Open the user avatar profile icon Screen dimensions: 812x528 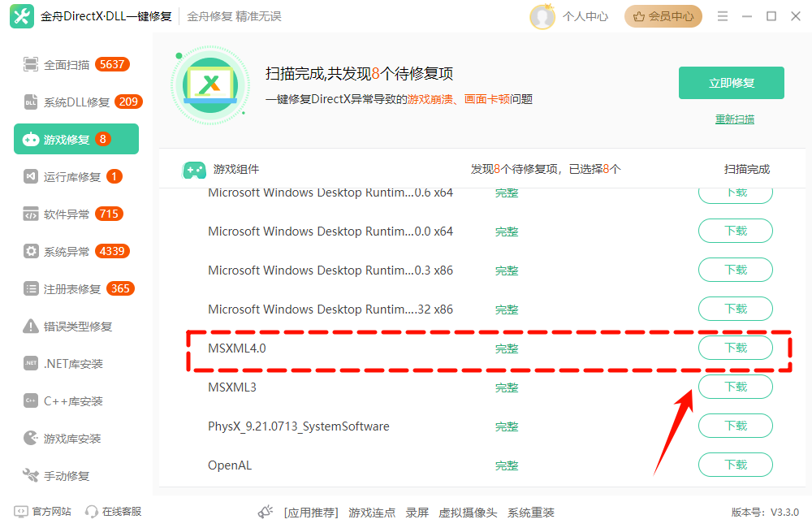542,16
